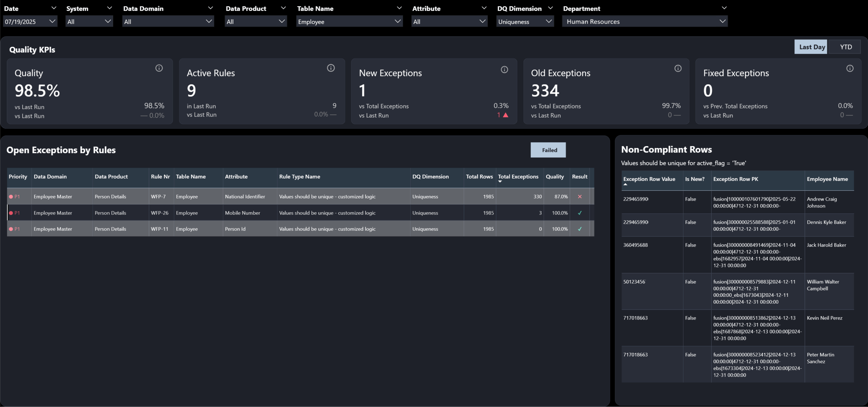868x407 pixels.
Task: Click the red X result icon on WFP-7 row
Action: 580,196
